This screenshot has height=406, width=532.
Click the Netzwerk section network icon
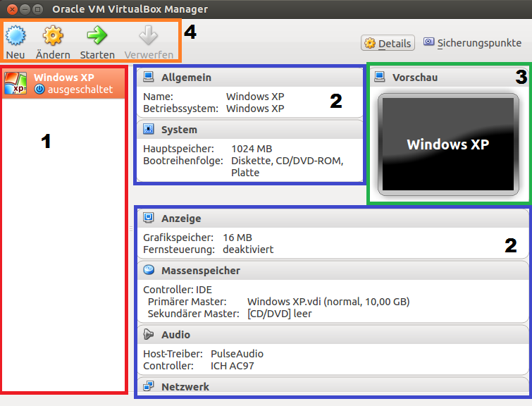(148, 386)
